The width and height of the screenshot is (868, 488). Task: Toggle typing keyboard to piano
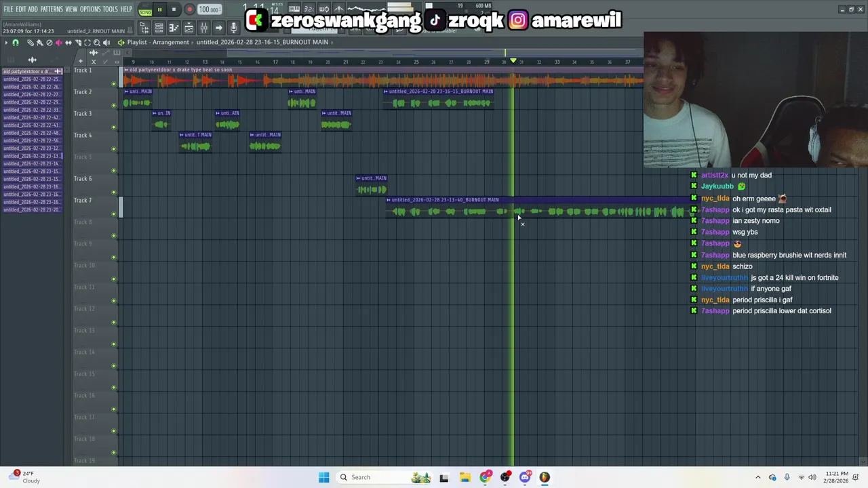click(x=294, y=9)
